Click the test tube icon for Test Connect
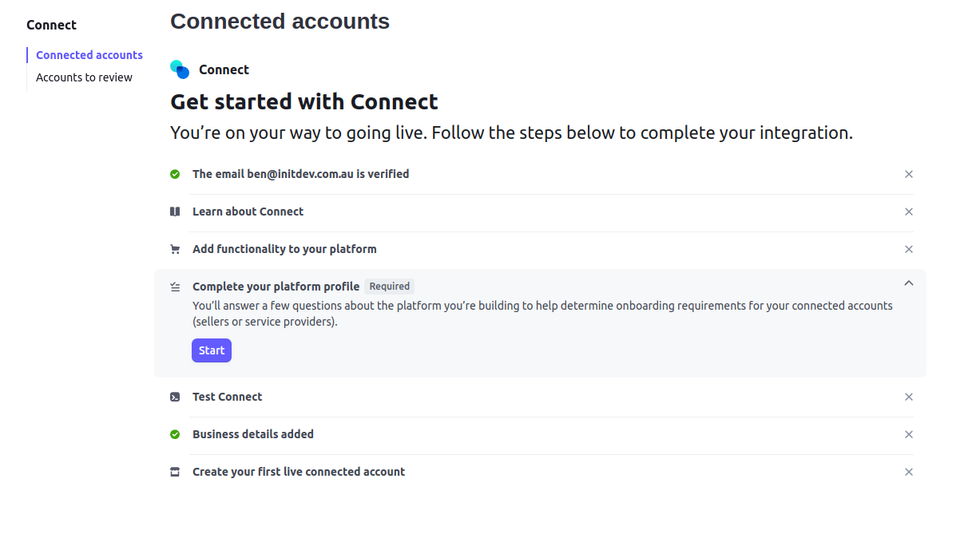The image size is (980, 542). pos(175,397)
